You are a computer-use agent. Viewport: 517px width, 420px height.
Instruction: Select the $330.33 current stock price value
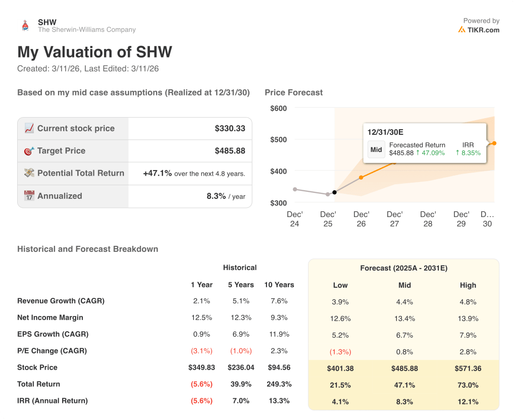click(231, 128)
